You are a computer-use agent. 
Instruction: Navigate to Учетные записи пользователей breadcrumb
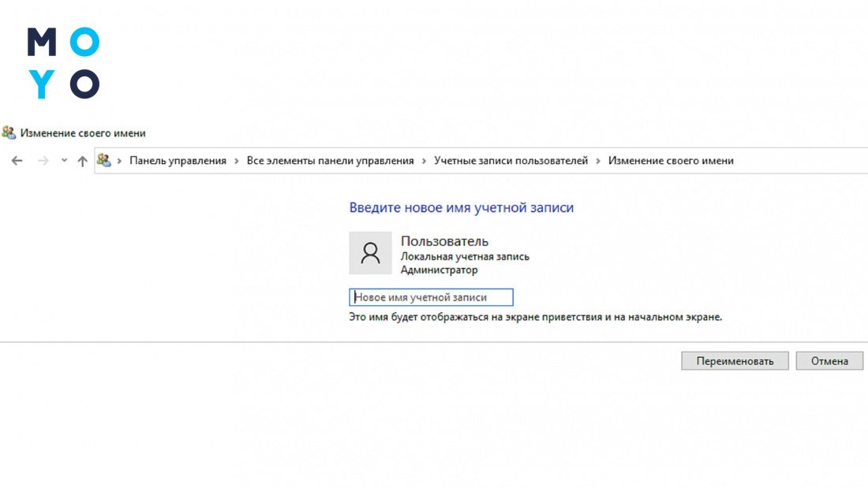click(x=511, y=161)
